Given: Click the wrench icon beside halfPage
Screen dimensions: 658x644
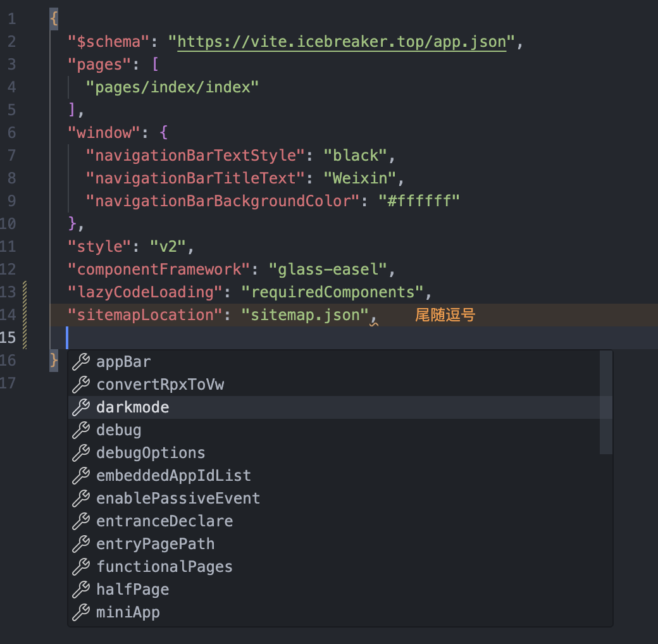Looking at the screenshot, I should [80, 590].
